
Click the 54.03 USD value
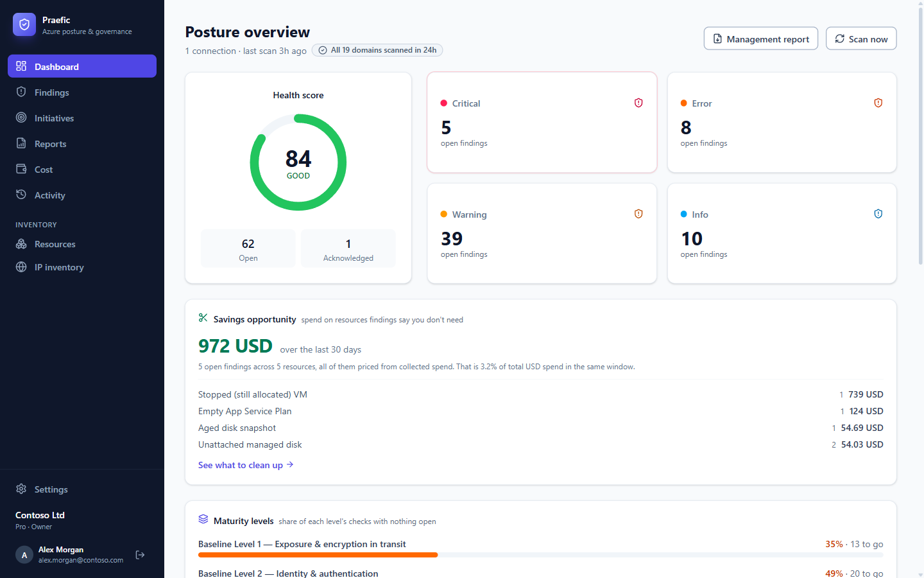(862, 444)
